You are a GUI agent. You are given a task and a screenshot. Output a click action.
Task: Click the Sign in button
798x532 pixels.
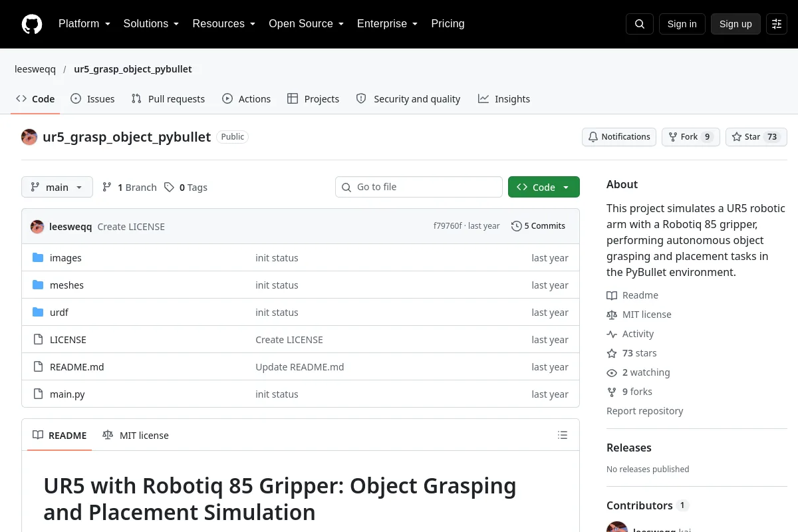click(x=682, y=24)
